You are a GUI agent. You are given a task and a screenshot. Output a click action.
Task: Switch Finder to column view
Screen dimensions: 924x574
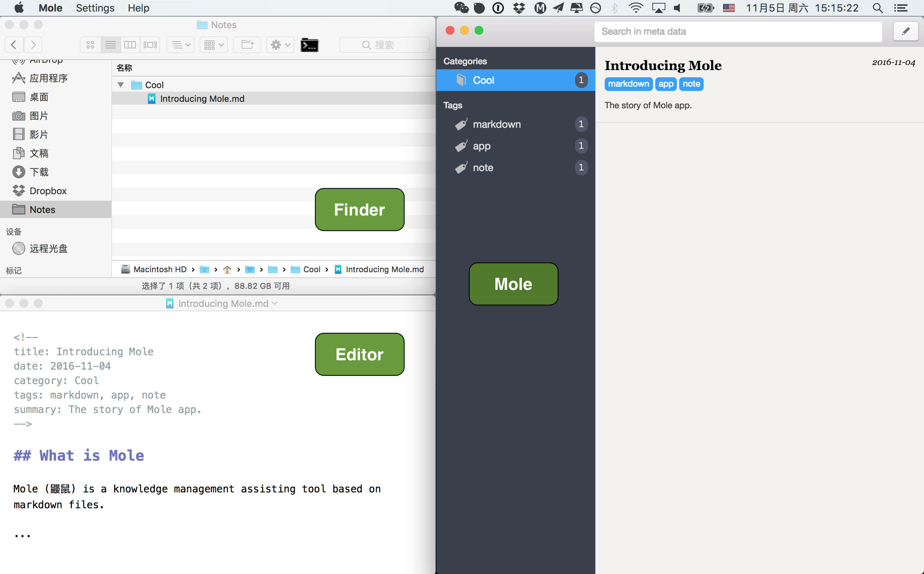[130, 45]
